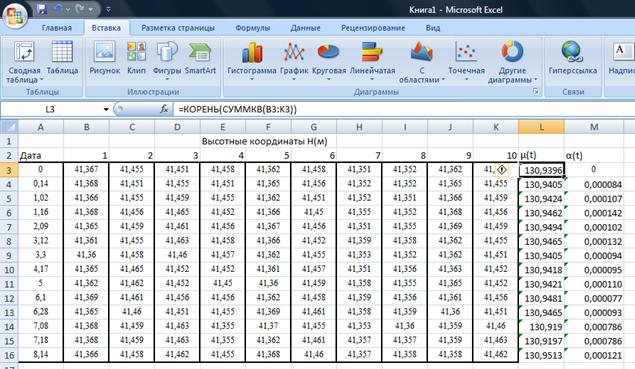Switch to the Главная tab

[56, 28]
